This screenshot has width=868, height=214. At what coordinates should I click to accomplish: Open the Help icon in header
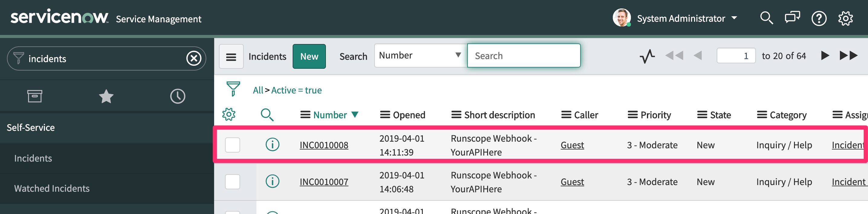point(819,18)
